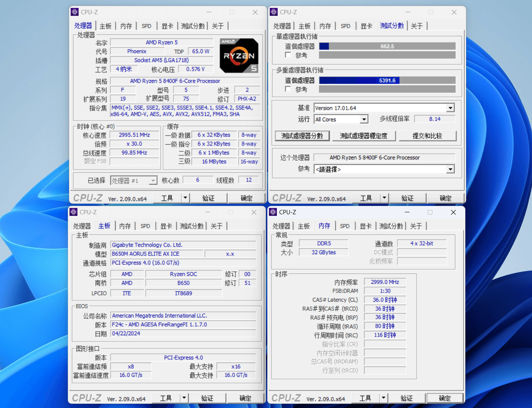Open the 关于 tab in the benchmark window
This screenshot has height=408, width=532.
[x=417, y=25]
